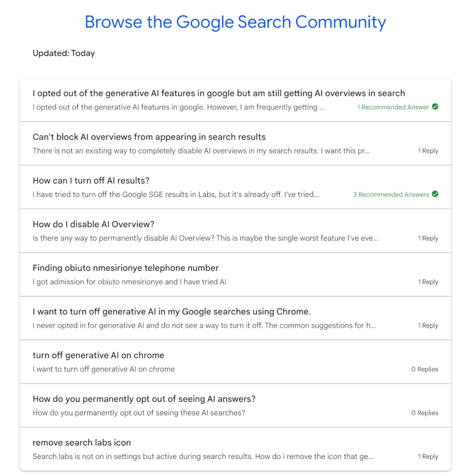Image resolution: width=471 pixels, height=476 pixels.
Task: Click green checkmark beside '1 Recommended Answer'
Action: [x=435, y=107]
